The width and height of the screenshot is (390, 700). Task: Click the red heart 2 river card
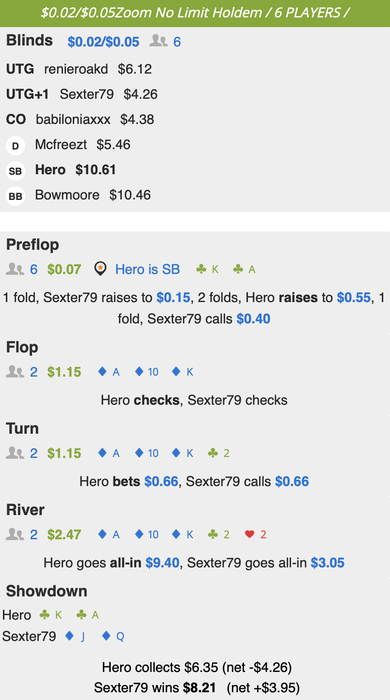point(256,534)
